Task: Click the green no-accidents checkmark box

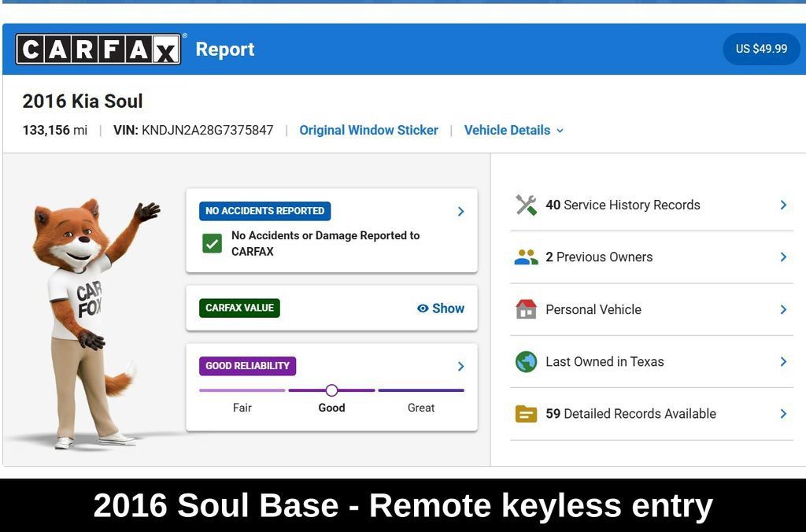Action: tap(213, 244)
